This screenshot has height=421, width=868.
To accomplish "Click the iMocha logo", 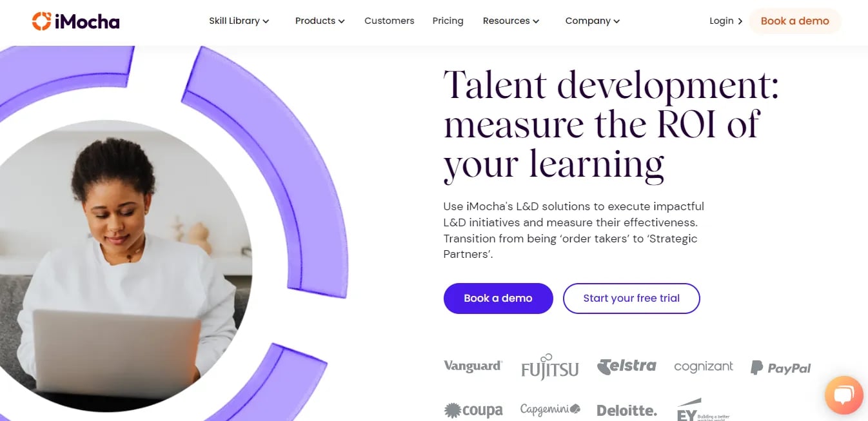I will [75, 21].
